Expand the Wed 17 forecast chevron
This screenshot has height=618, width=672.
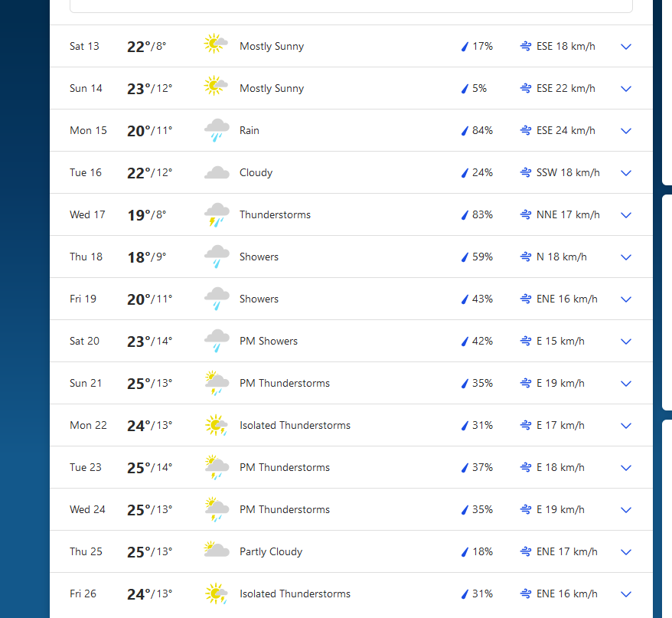tap(626, 215)
